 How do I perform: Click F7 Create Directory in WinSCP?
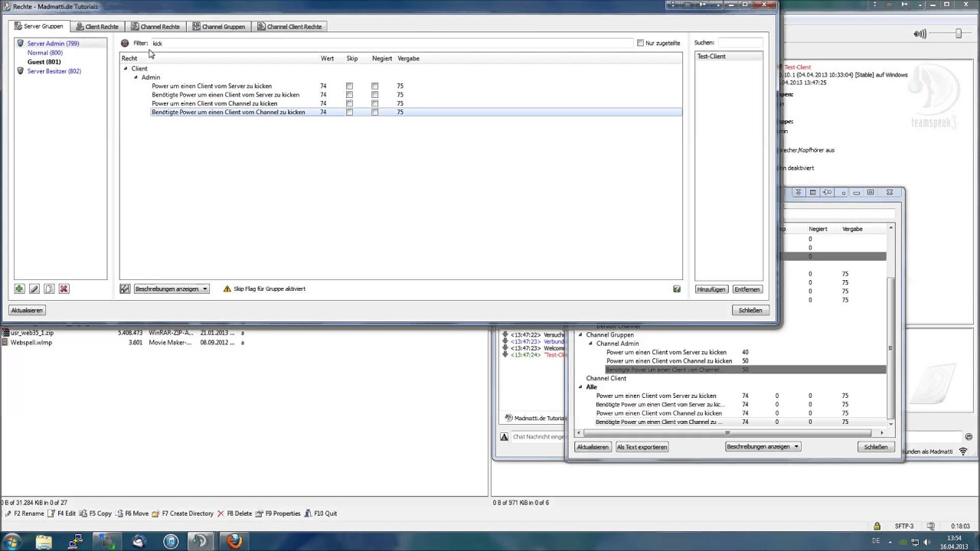(183, 514)
